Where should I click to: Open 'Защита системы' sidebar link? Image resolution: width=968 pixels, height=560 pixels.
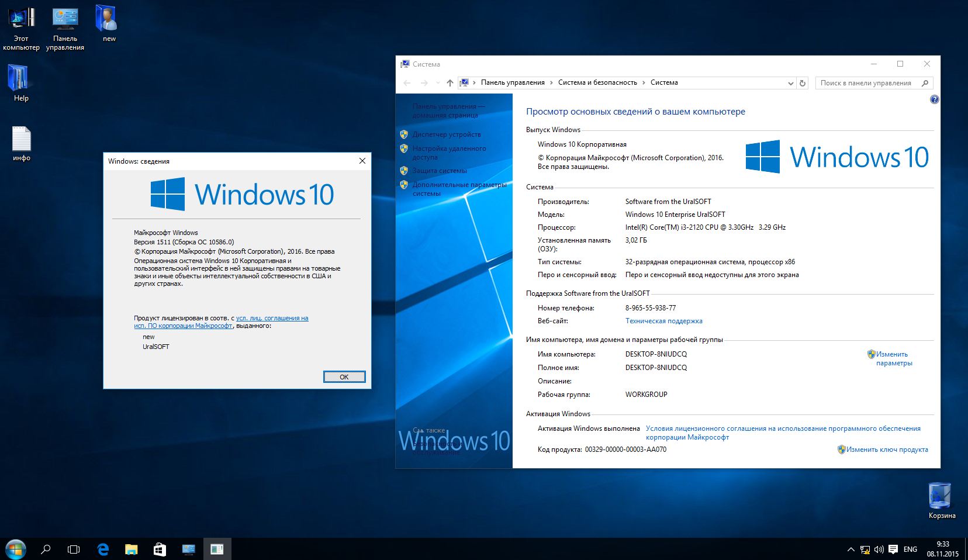coord(440,171)
